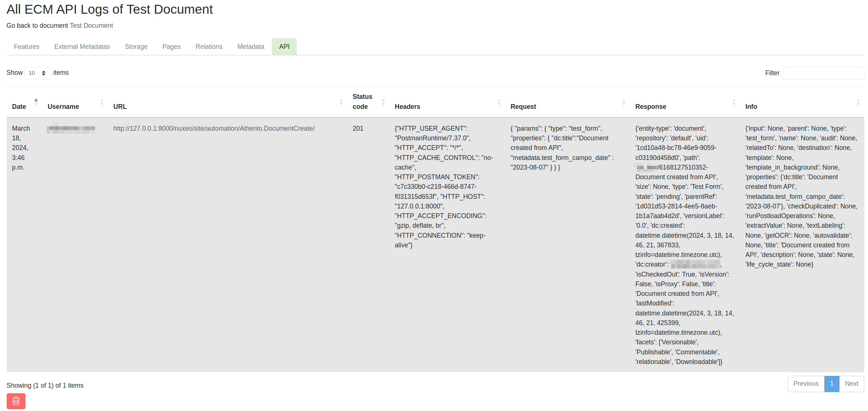The width and height of the screenshot is (868, 411).
Task: Open the Show items count dropdown
Action: [x=37, y=73]
